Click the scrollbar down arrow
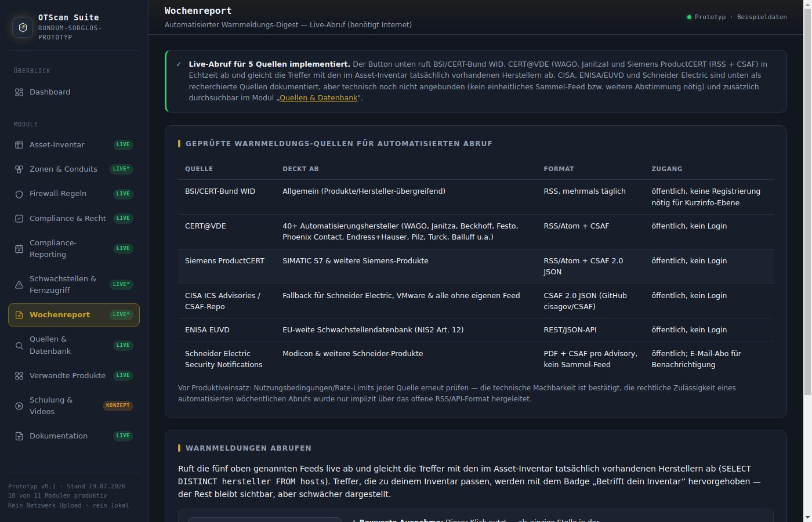 [807, 517]
